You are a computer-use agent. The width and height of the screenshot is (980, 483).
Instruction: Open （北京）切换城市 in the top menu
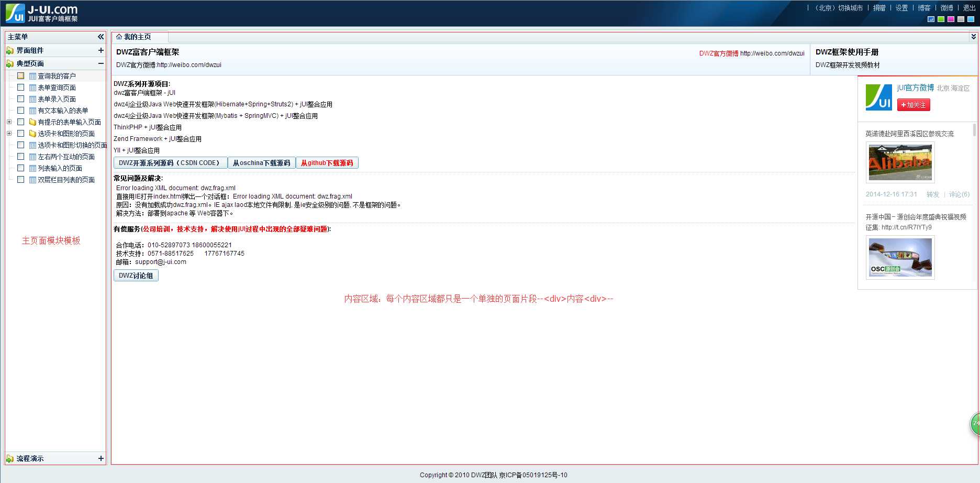[x=838, y=8]
